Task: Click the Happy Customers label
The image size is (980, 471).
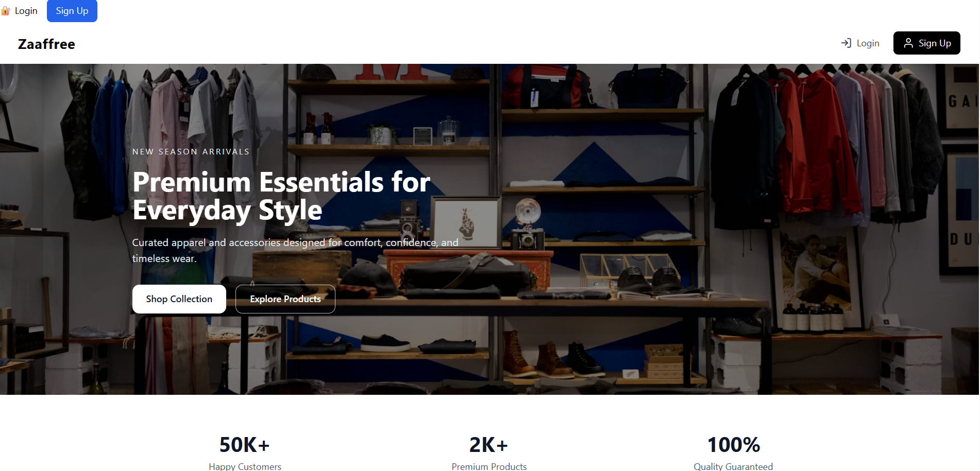Action: 245,466
